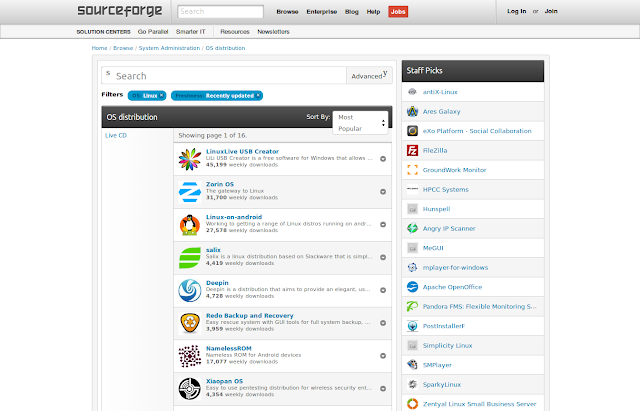Open the Deepin project link

click(217, 283)
